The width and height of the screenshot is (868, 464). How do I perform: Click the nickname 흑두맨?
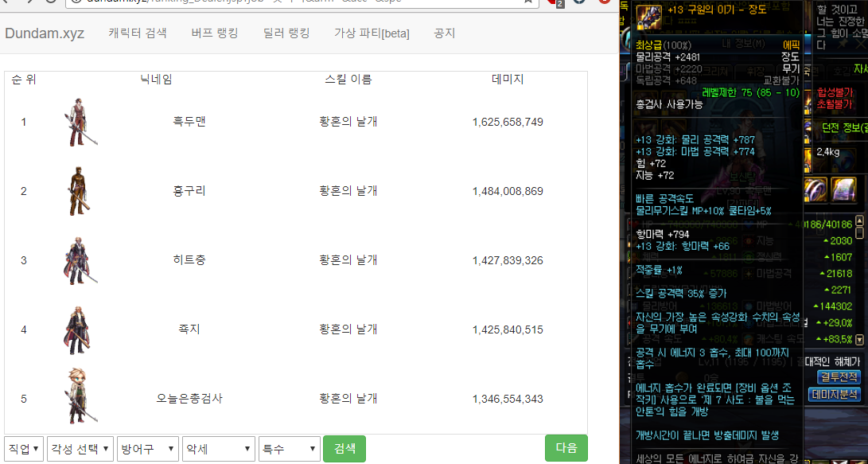pyautogui.click(x=189, y=122)
